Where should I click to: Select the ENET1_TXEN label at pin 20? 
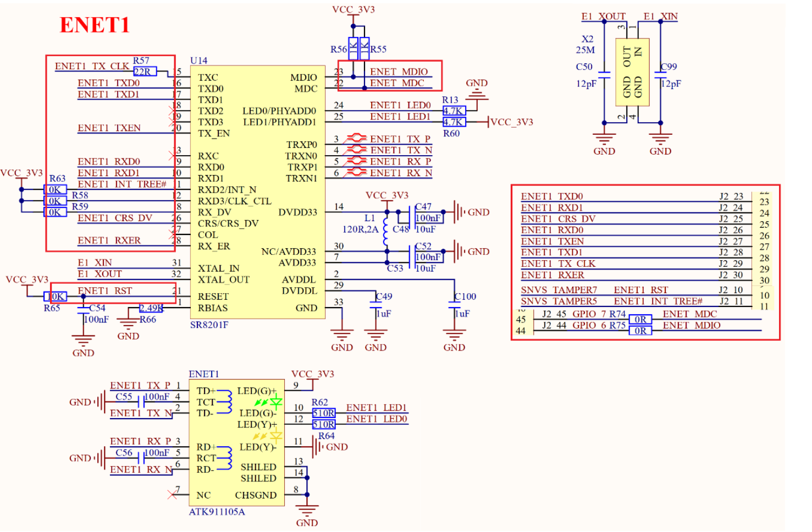[x=109, y=128]
